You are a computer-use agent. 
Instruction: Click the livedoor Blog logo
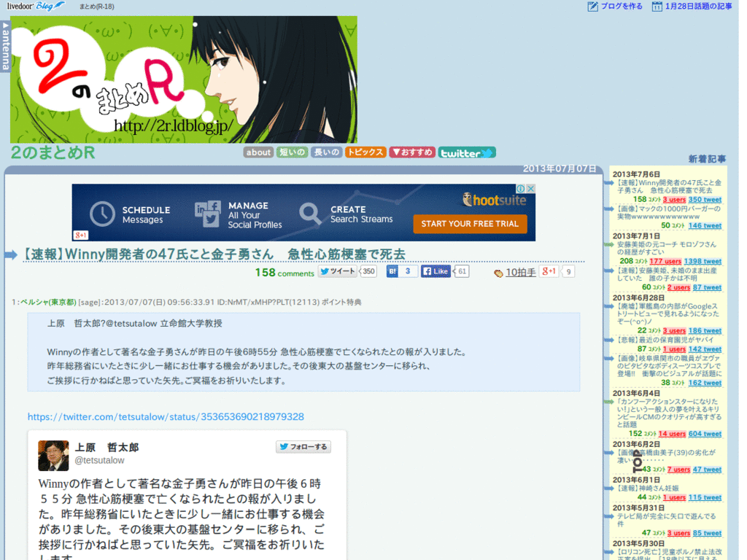(x=36, y=6)
